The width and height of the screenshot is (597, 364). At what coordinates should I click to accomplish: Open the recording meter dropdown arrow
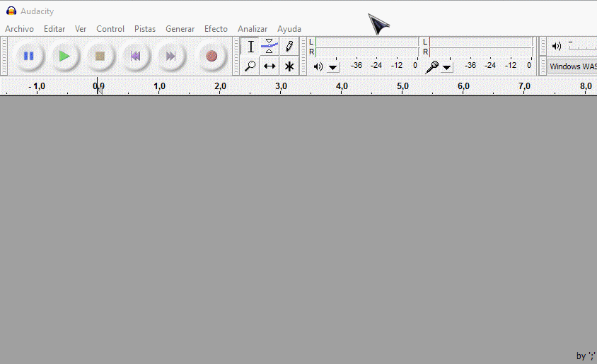click(446, 68)
